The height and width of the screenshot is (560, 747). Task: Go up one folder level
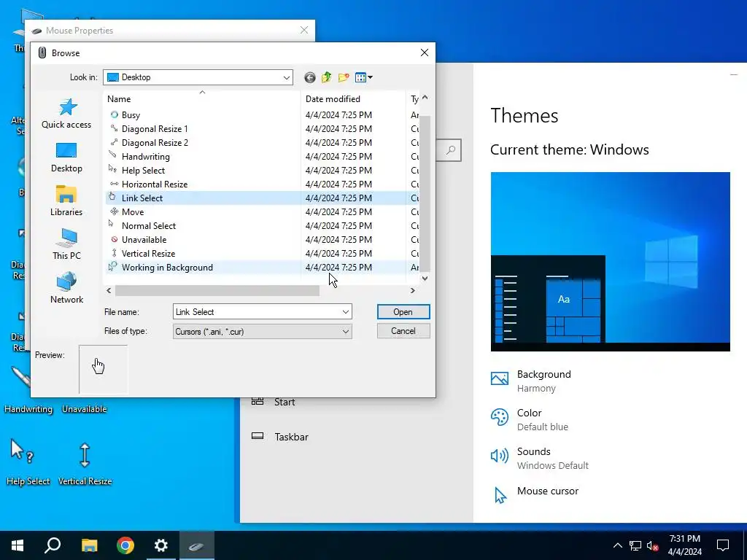326,77
